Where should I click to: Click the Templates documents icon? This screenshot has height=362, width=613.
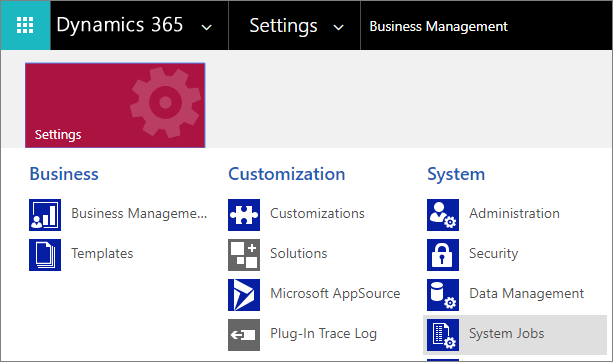[x=45, y=255]
